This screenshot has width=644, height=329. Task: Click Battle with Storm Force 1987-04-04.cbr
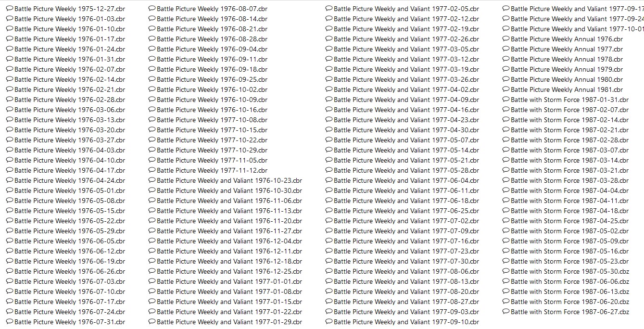point(570,190)
